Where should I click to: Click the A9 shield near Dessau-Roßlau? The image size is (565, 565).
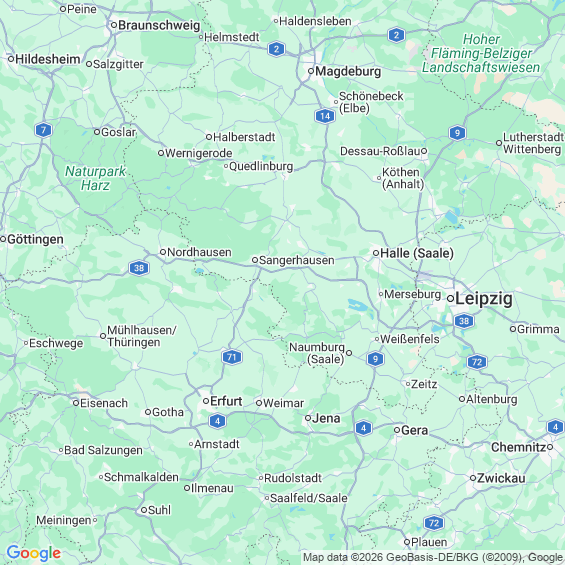[x=457, y=133]
